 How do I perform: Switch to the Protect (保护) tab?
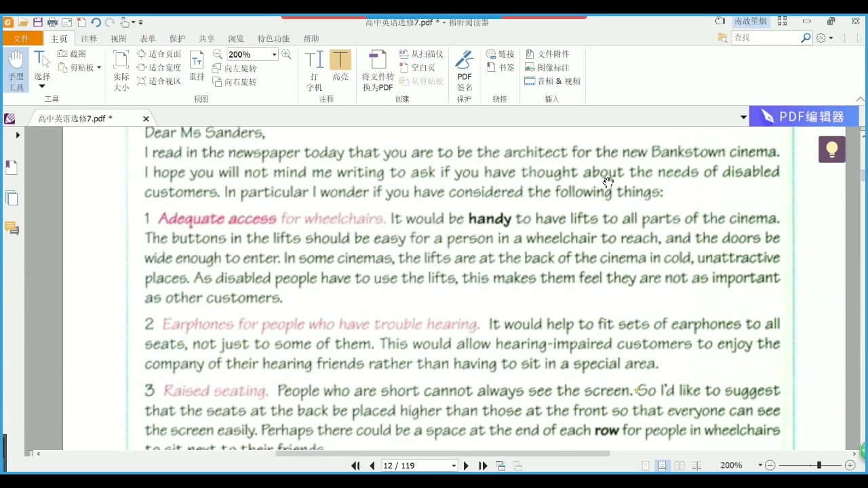[x=177, y=39]
